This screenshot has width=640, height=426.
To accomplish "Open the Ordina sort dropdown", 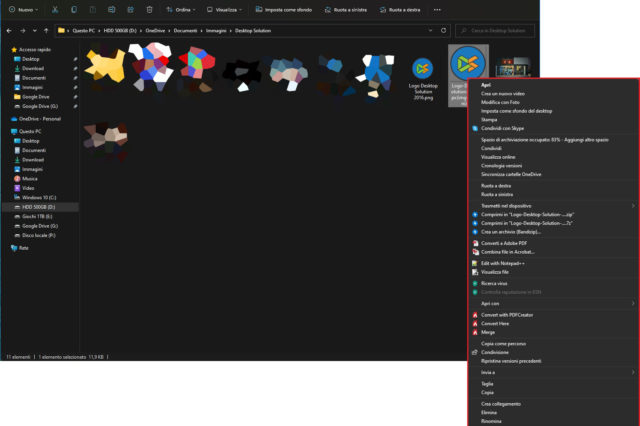I will click(x=181, y=9).
